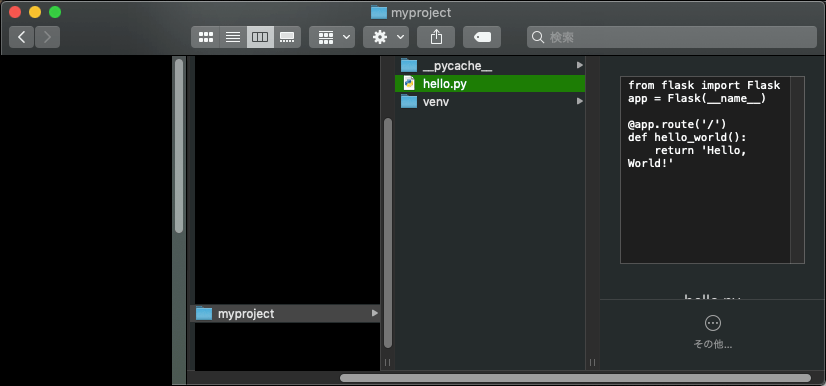826x386 pixels.
Task: Switch to list view
Action: pyautogui.click(x=233, y=37)
